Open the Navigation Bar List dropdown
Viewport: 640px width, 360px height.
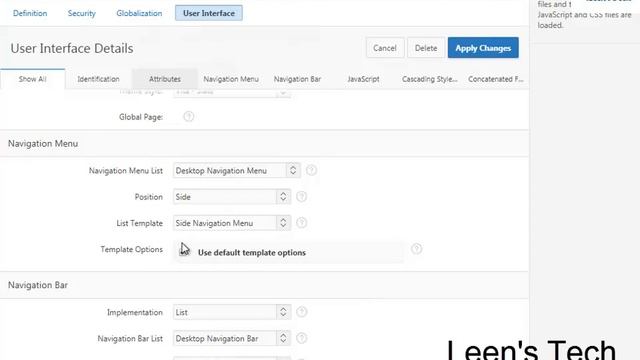pyautogui.click(x=232, y=338)
